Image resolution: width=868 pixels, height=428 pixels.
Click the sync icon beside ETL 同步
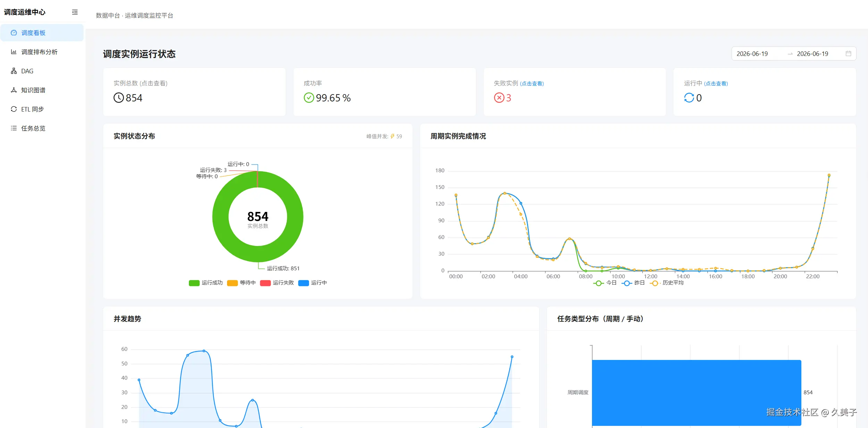(x=14, y=109)
